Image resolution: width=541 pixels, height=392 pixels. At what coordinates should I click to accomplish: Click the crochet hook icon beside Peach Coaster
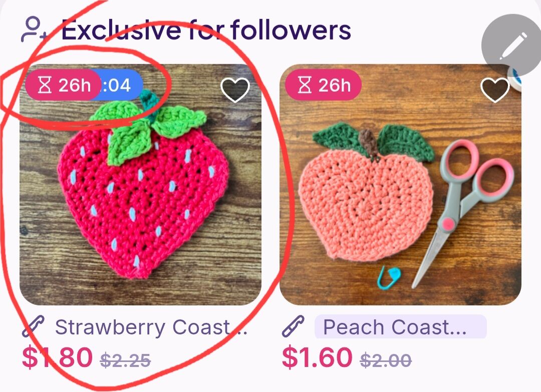point(293,326)
